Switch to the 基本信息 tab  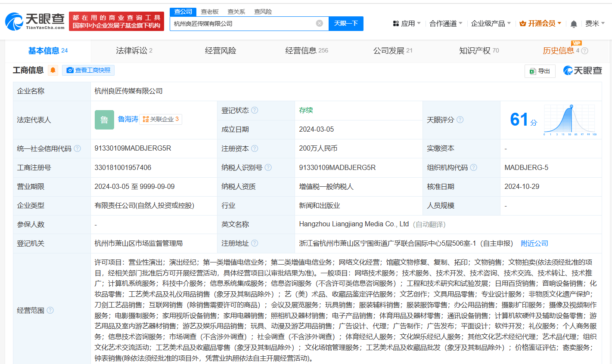48,51
